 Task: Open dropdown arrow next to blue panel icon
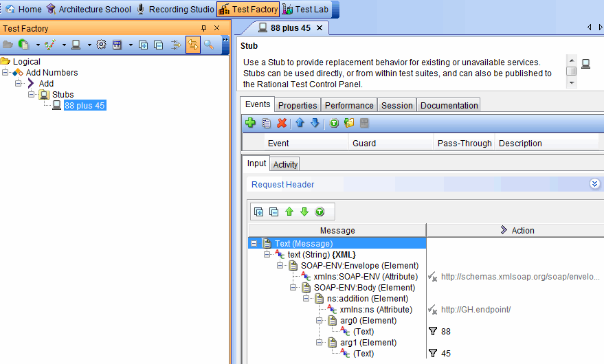click(x=131, y=45)
